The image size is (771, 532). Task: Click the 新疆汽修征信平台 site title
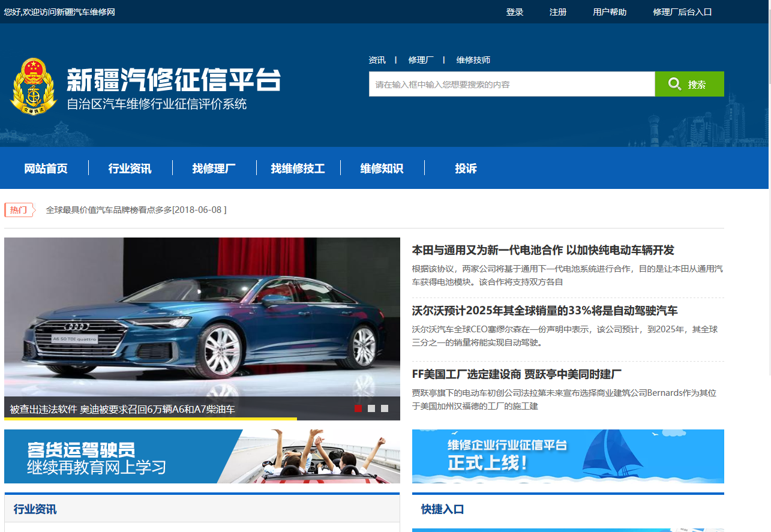[x=173, y=80]
